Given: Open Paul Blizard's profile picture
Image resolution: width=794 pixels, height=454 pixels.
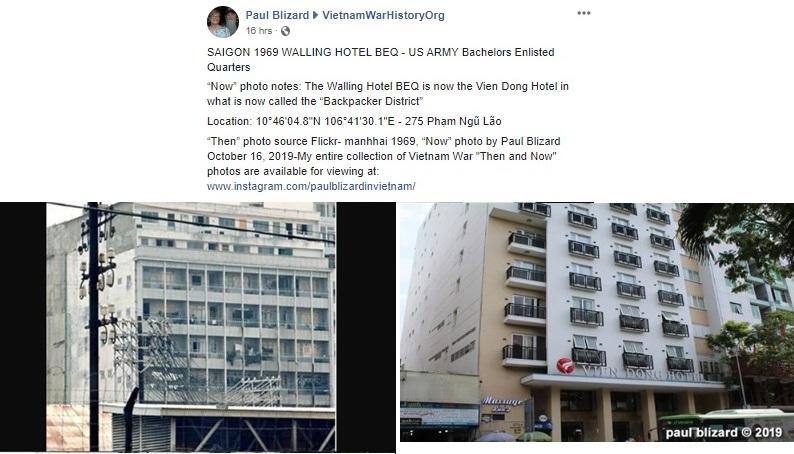Looking at the screenshot, I should pyautogui.click(x=223, y=22).
